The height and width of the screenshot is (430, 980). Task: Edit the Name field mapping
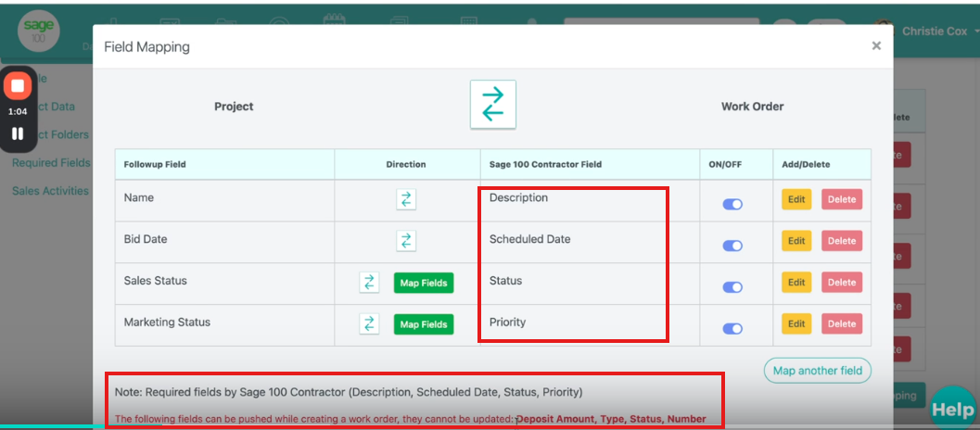[796, 199]
